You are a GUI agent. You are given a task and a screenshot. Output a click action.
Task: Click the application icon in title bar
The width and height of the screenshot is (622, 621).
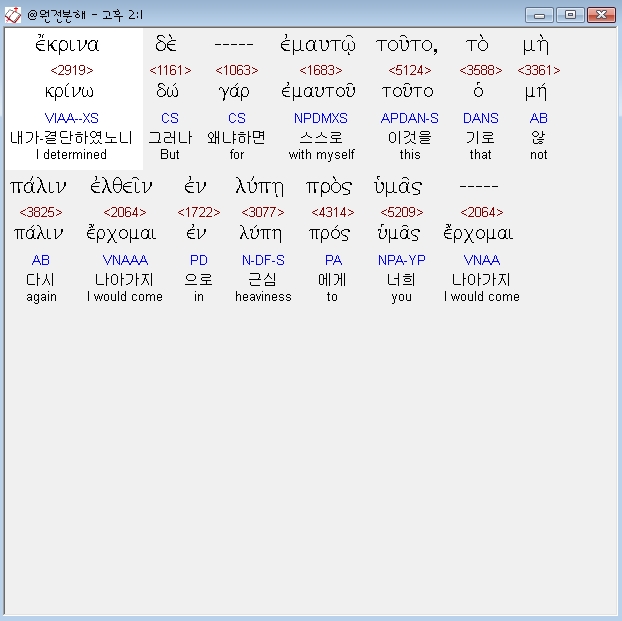coord(13,15)
